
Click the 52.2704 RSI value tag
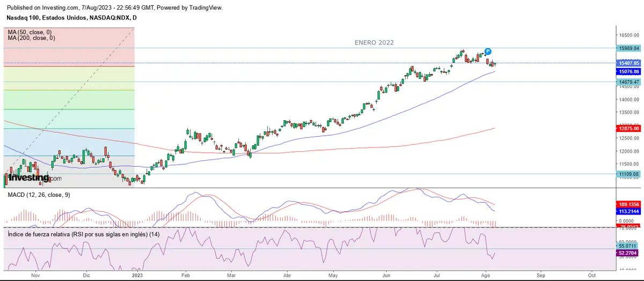(x=628, y=253)
